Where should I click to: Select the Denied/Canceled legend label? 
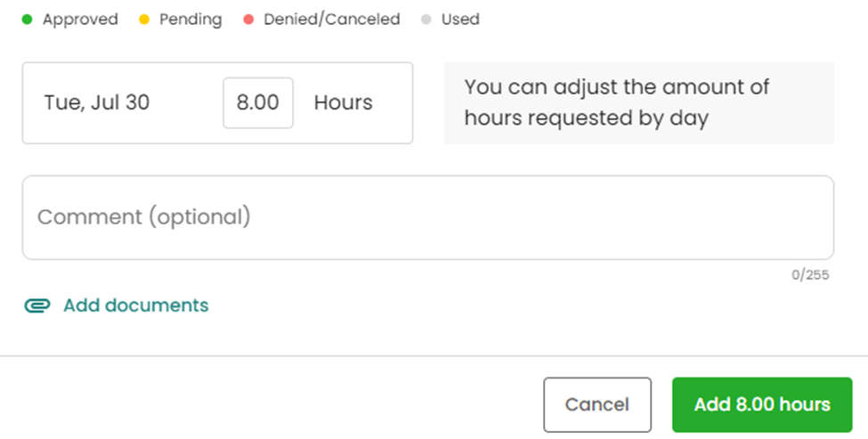331,19
